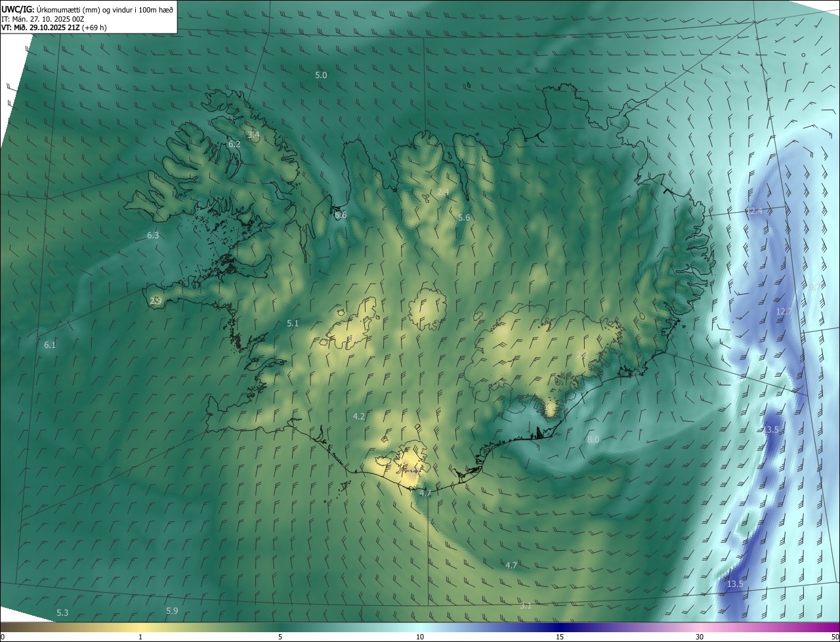The height and width of the screenshot is (642, 840).
Task: Click the "UWC/IG: Úrkomumætti (mm)" title line
Action: click(87, 9)
